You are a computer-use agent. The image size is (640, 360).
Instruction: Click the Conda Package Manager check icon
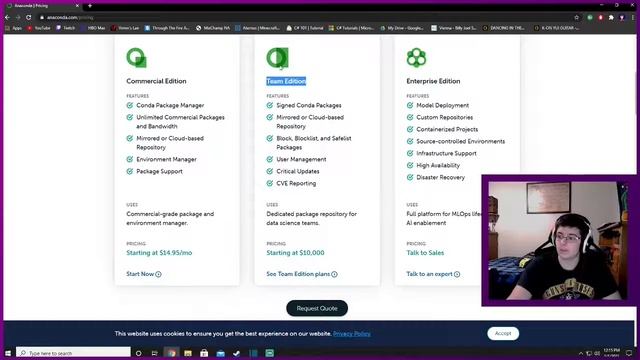pos(130,105)
